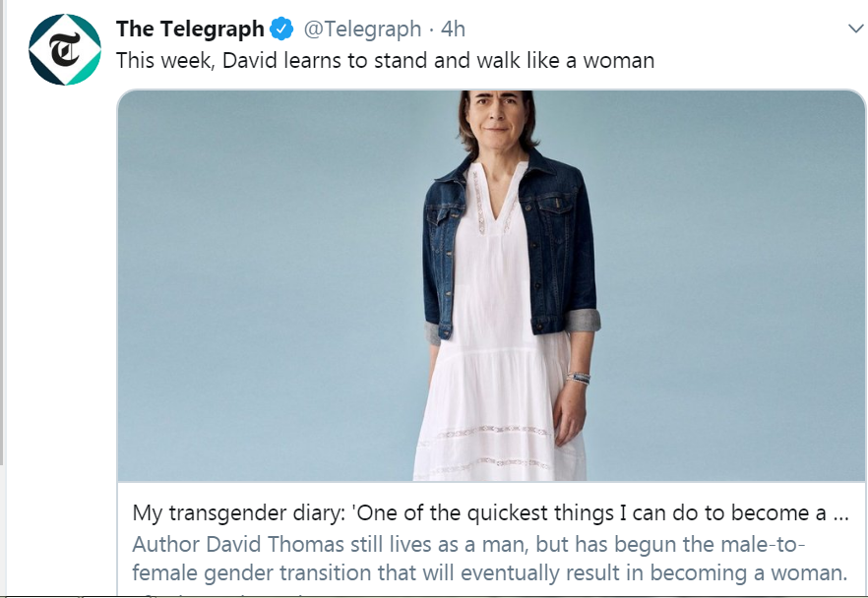The height and width of the screenshot is (598, 868).
Task: Click the blue verified badge icon
Action: point(281,30)
